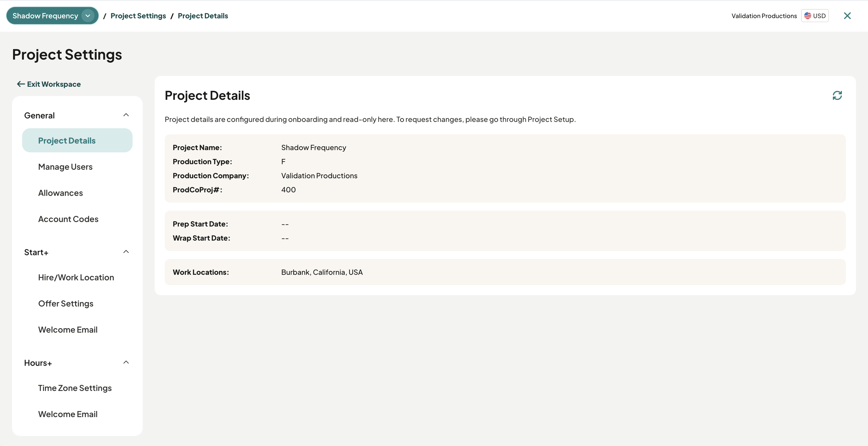The image size is (868, 446).
Task: Collapse the Hours+ section chevron
Action: (126, 363)
